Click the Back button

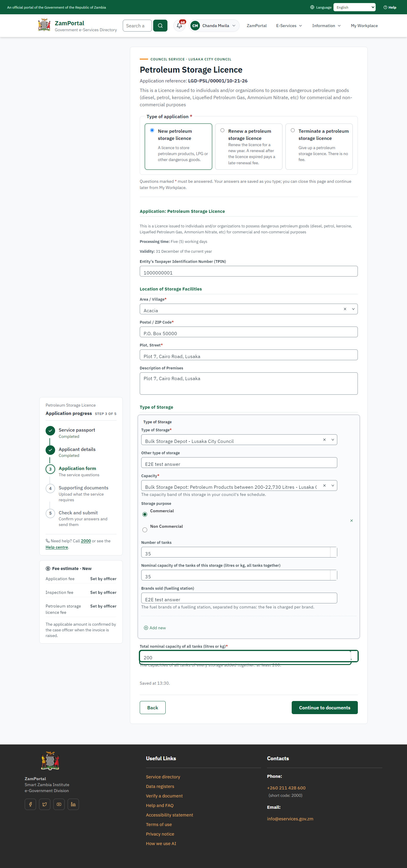click(153, 708)
